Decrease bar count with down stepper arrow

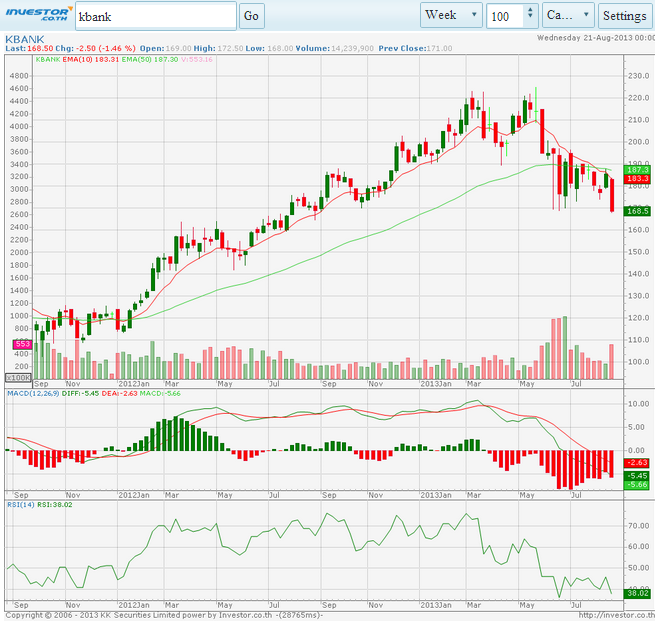coord(530,16)
